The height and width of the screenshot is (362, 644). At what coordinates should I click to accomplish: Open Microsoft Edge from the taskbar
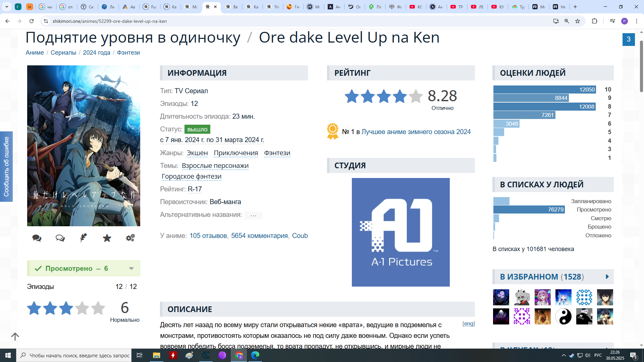255,355
